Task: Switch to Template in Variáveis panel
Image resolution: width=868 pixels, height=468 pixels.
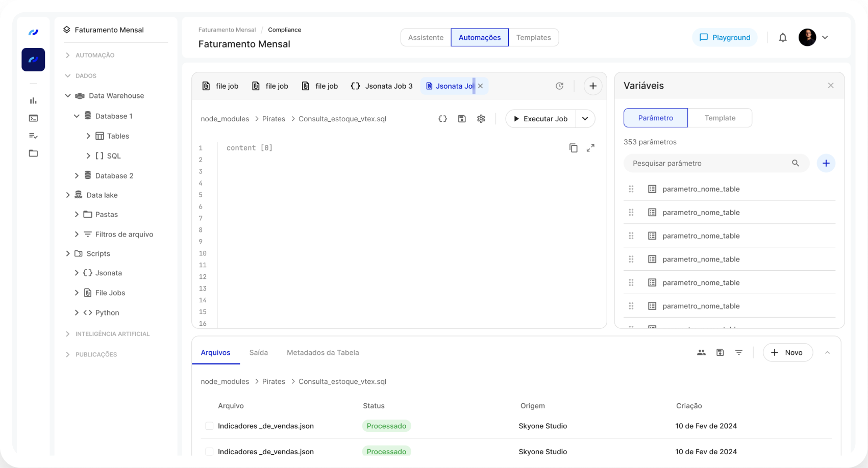Action: [720, 118]
